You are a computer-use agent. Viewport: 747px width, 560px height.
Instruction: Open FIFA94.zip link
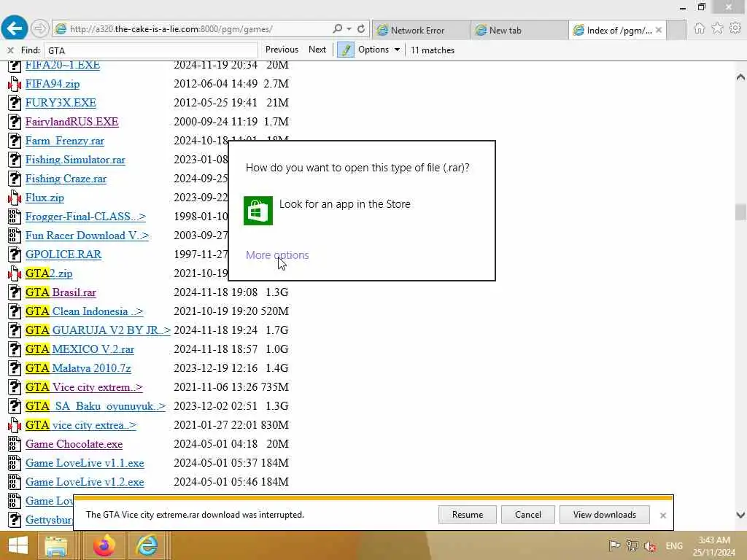click(53, 84)
